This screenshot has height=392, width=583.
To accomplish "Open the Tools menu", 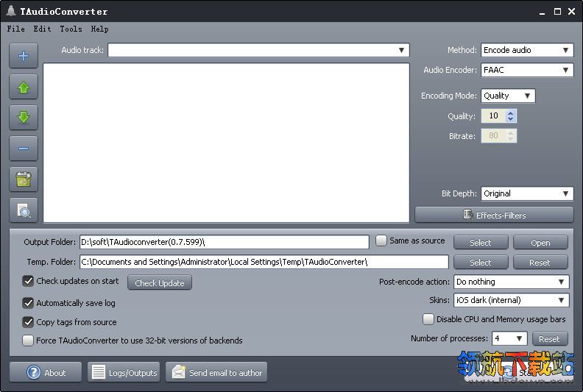I will tap(71, 29).
